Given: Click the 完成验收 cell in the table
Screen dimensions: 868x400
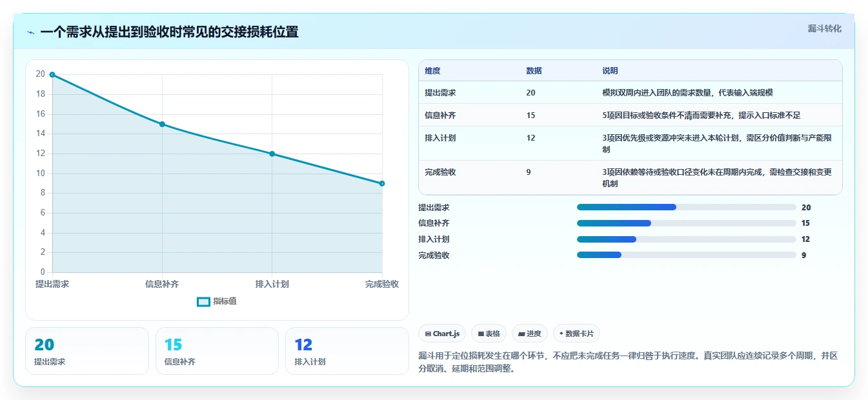Looking at the screenshot, I should (x=440, y=172).
